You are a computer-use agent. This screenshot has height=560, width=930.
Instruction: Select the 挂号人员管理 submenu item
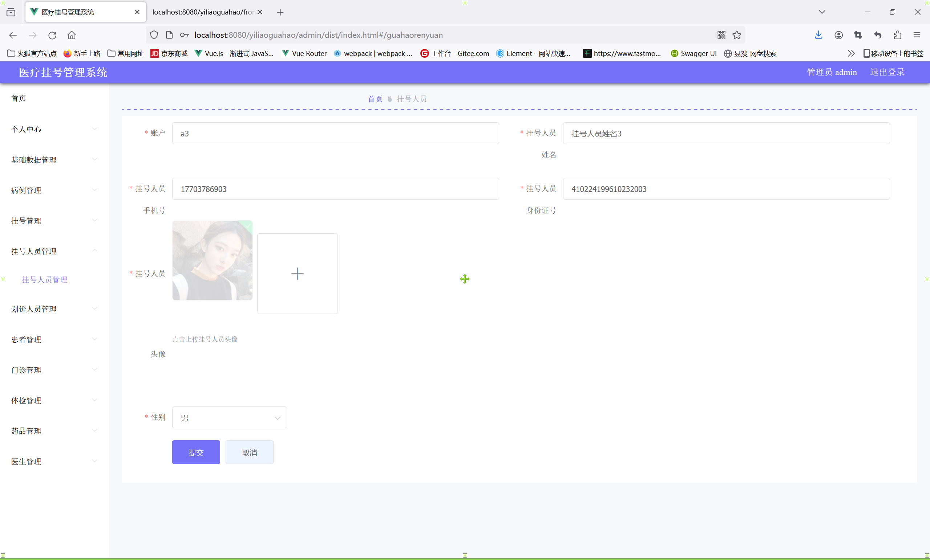click(45, 279)
